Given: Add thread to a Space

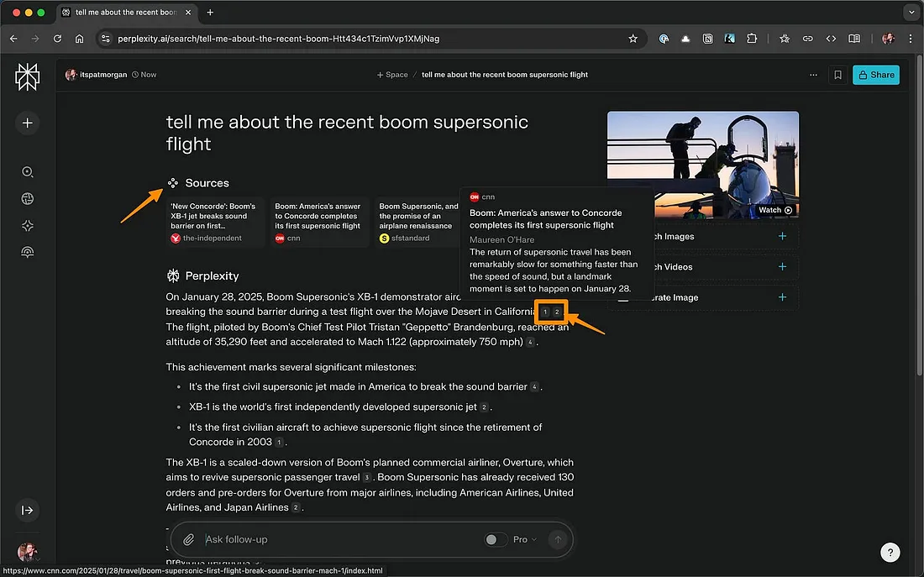Looking at the screenshot, I should 391,75.
